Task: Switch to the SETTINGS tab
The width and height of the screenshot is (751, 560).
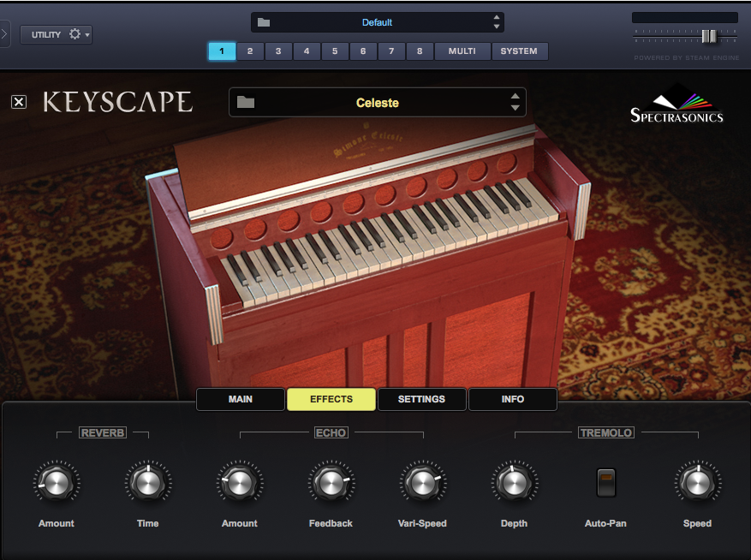Action: pyautogui.click(x=421, y=399)
